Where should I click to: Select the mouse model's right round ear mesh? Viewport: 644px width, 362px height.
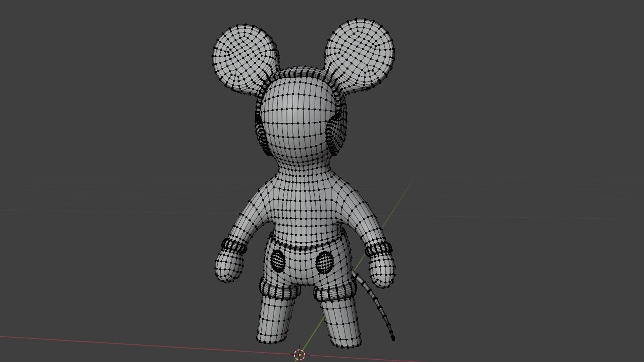pyautogui.click(x=360, y=55)
